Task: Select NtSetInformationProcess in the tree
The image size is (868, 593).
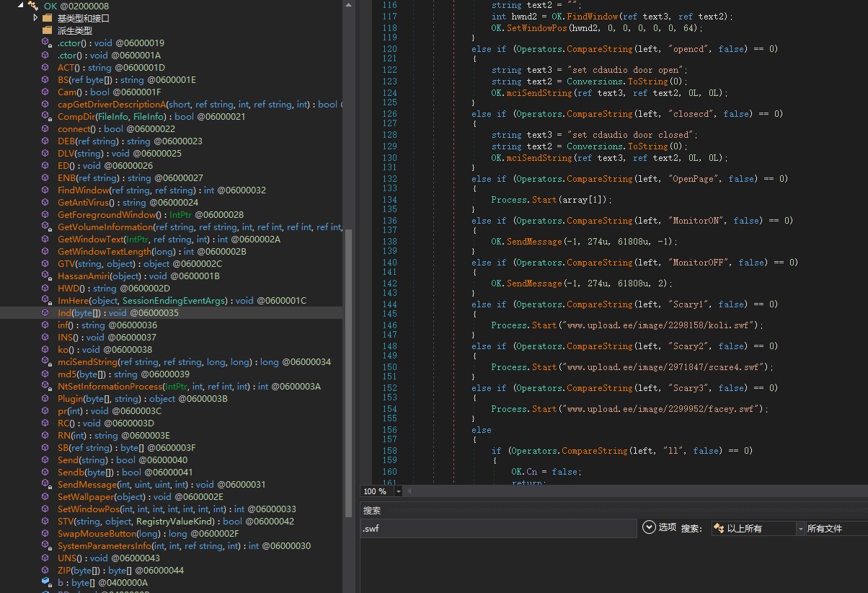Action: (x=189, y=386)
